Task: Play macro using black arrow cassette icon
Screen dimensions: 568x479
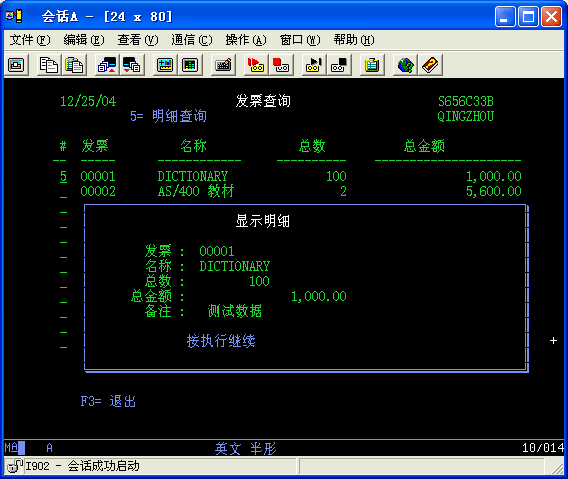Action: 314,65
